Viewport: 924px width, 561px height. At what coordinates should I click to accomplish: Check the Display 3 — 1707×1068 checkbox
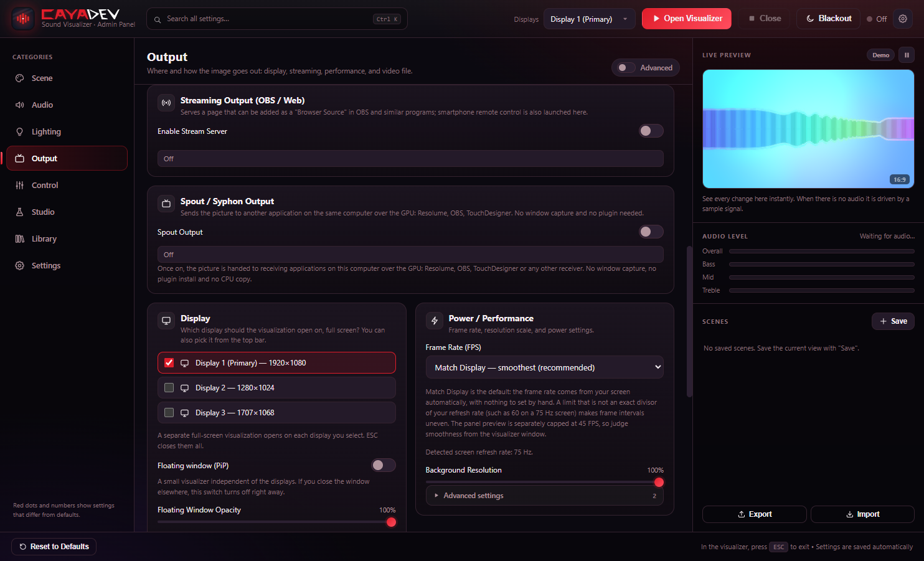pyautogui.click(x=169, y=413)
